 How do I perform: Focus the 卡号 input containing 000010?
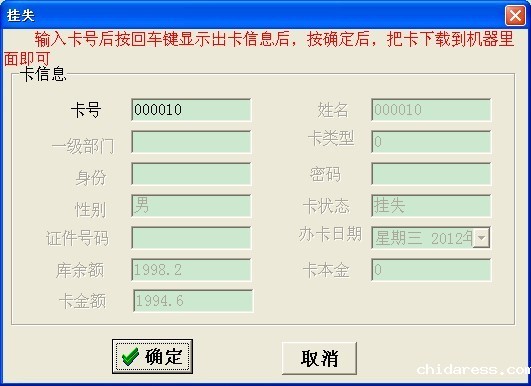pos(191,110)
